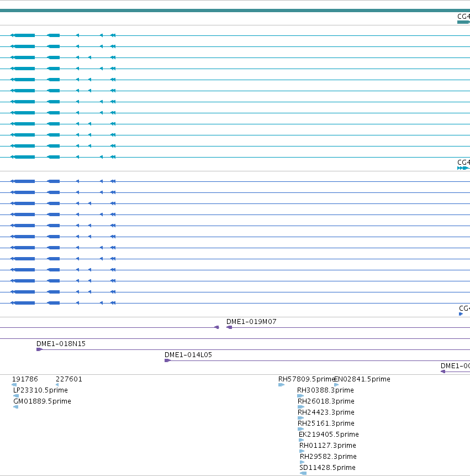
Task: Click the DME1-018N15 BAC label
Action: [x=61, y=344]
